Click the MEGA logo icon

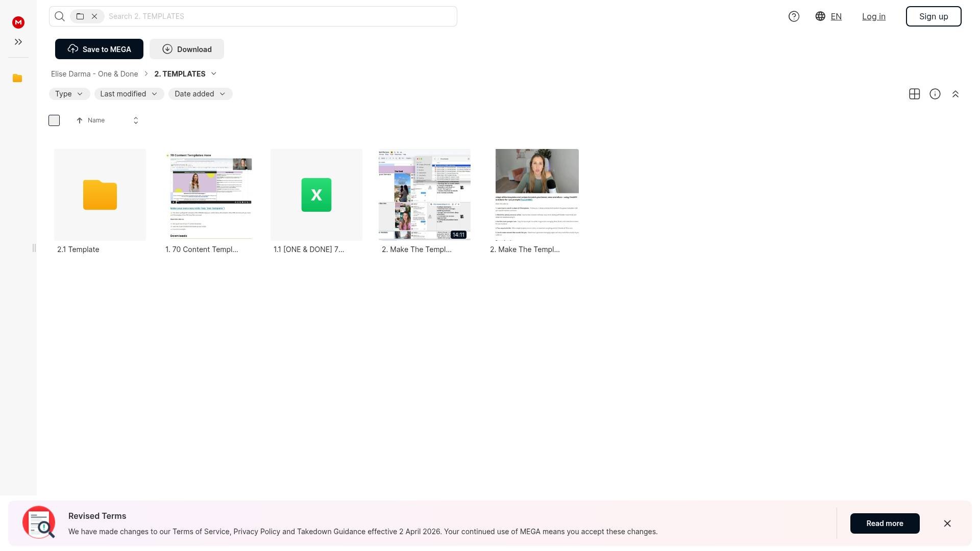pyautogui.click(x=18, y=22)
